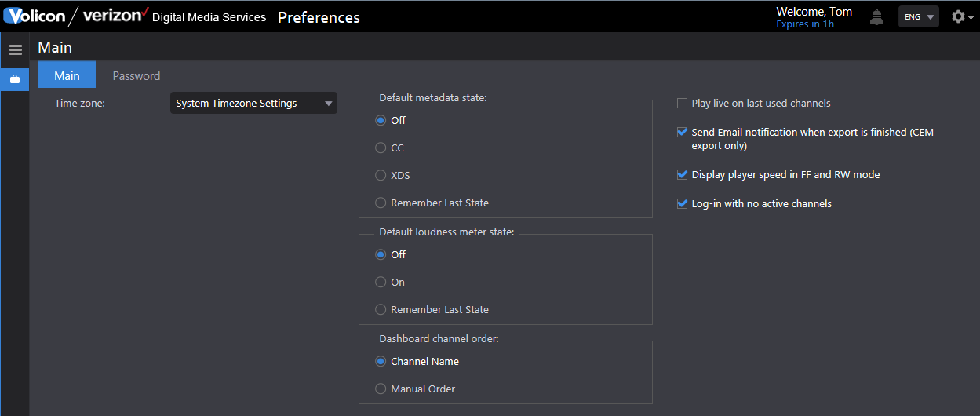
Task: Open the System Timezone Settings dropdown
Action: pos(253,103)
